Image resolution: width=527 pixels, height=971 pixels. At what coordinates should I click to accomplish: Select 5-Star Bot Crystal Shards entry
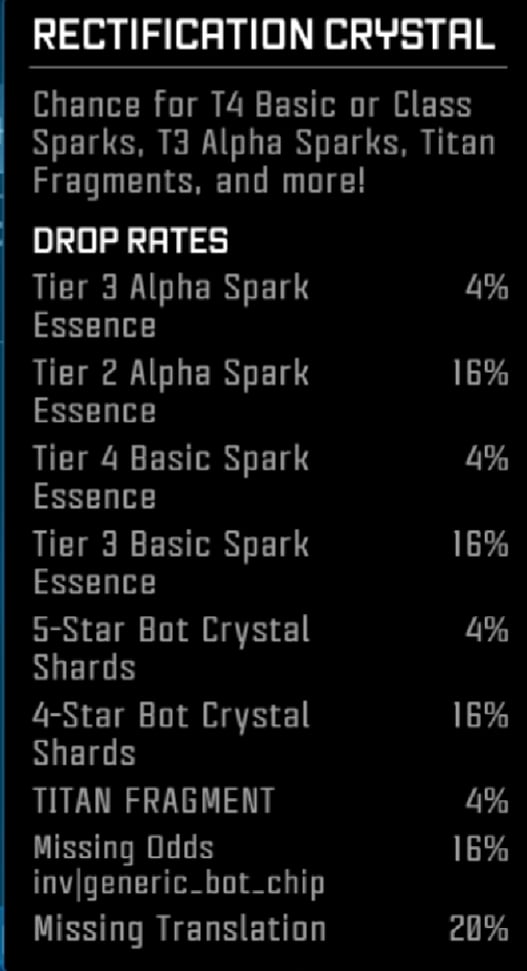[271, 648]
